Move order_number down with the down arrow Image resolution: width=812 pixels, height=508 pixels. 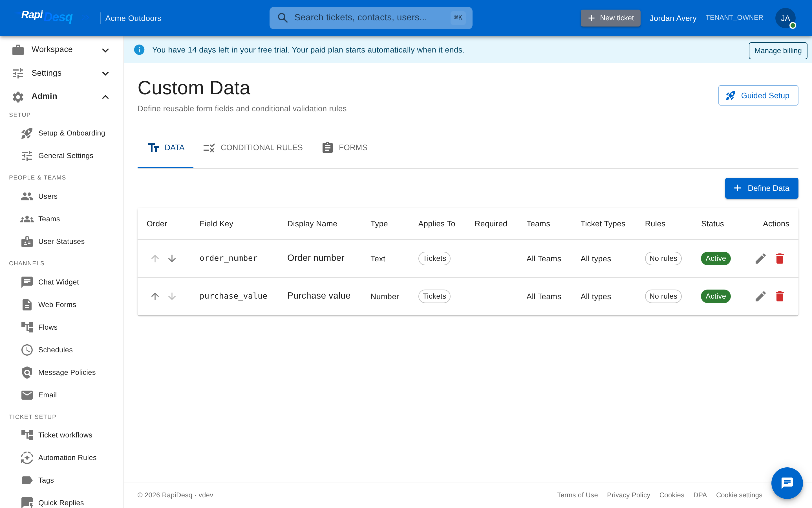(172, 258)
